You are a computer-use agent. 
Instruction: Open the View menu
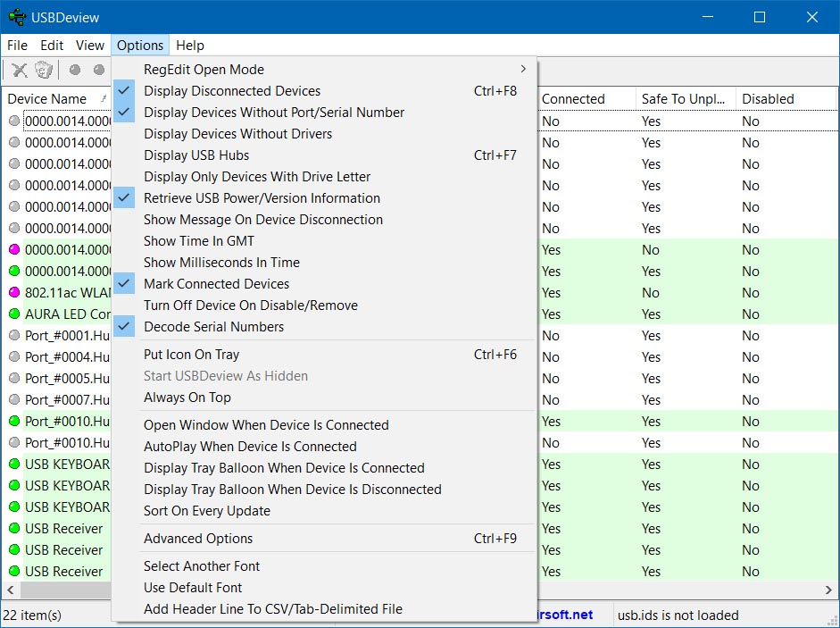click(89, 46)
